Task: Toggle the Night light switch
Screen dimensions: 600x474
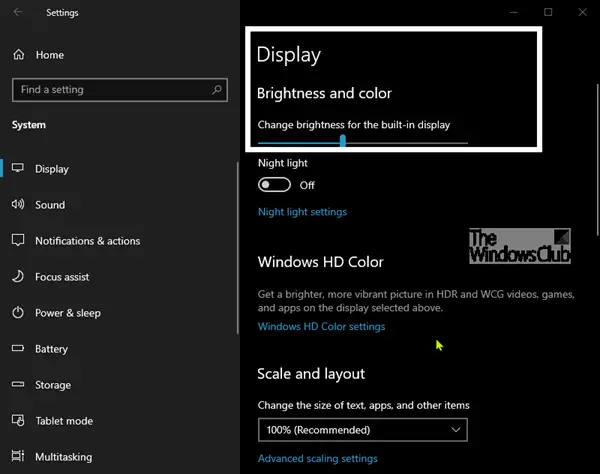Action: click(274, 185)
